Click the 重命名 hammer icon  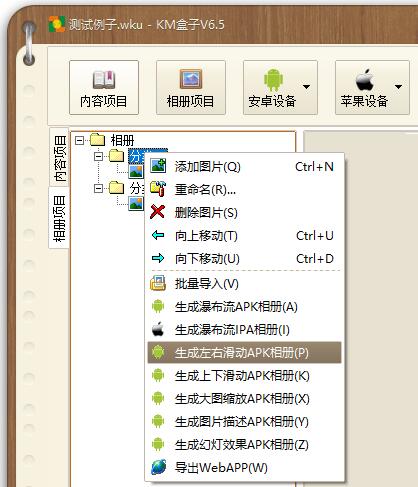[x=158, y=189]
